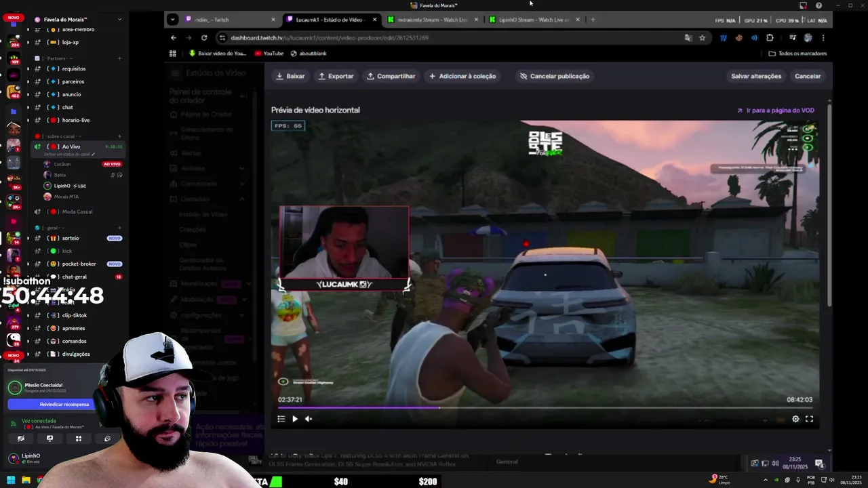Open the divulgações channel in Discord

[x=75, y=354]
